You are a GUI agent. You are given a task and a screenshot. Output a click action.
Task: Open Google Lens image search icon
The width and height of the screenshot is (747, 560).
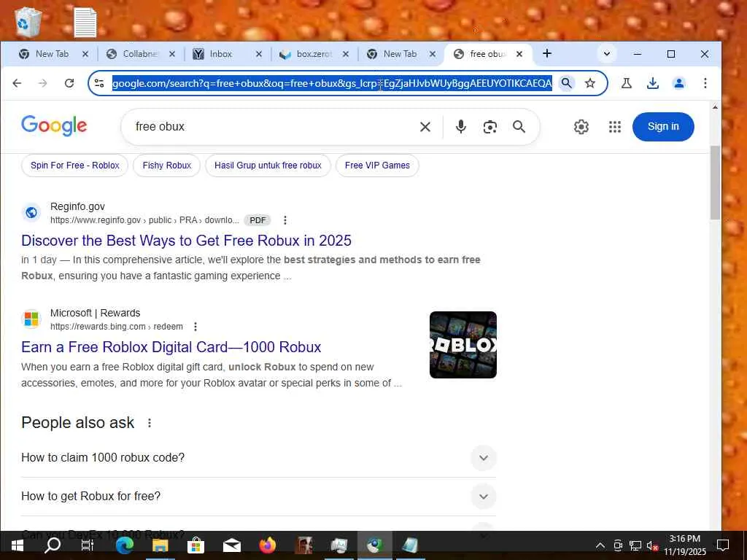489,127
